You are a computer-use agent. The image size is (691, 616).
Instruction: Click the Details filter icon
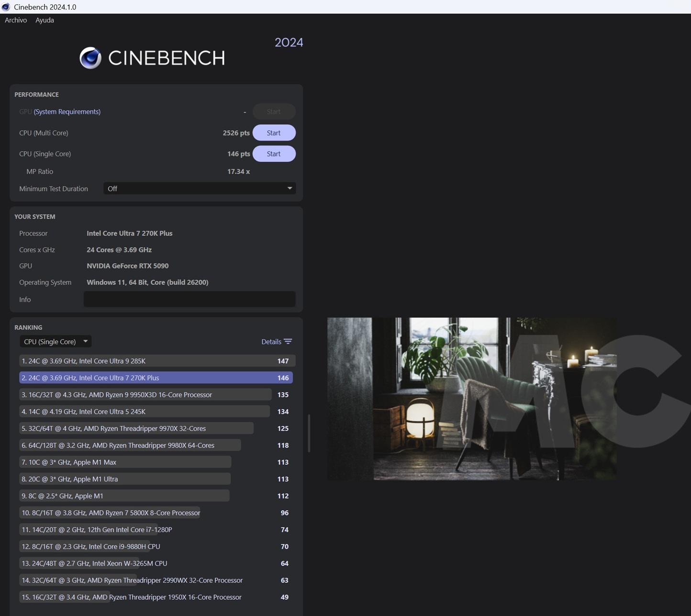pos(288,342)
